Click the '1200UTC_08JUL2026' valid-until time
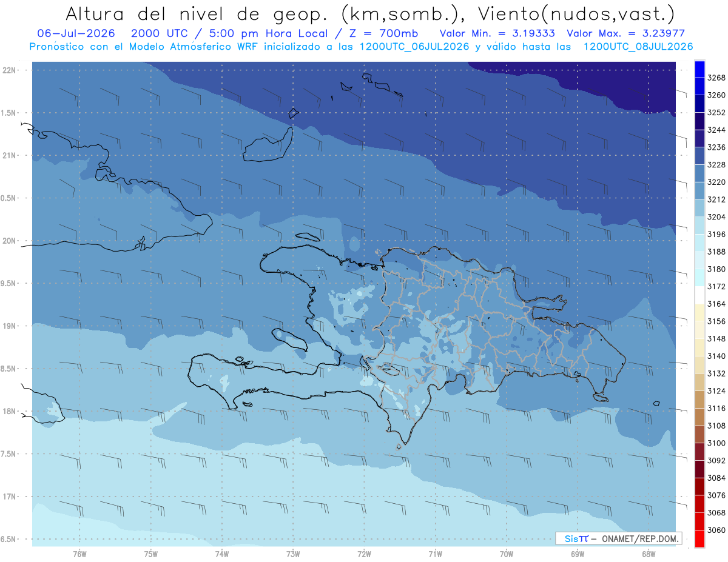The height and width of the screenshot is (562, 728). [638, 47]
